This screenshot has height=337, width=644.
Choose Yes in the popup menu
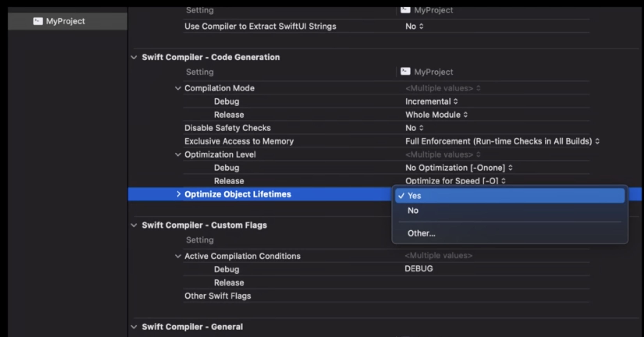pos(510,196)
